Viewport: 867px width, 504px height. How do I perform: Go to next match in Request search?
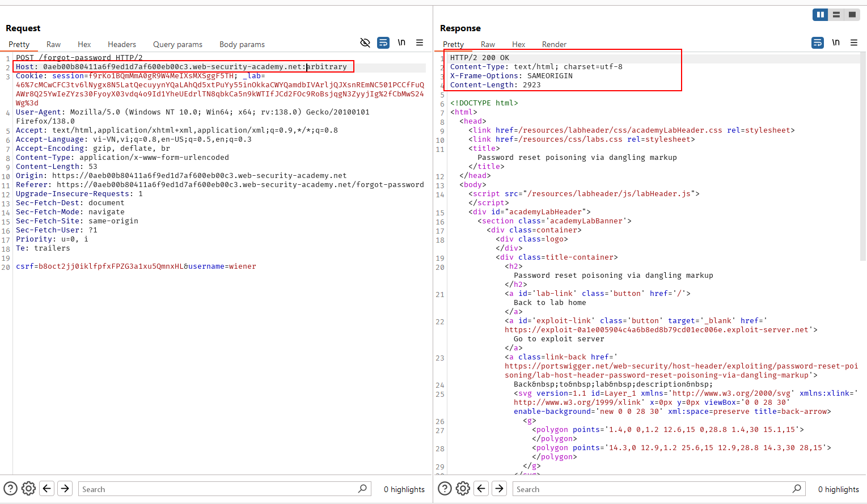point(65,488)
